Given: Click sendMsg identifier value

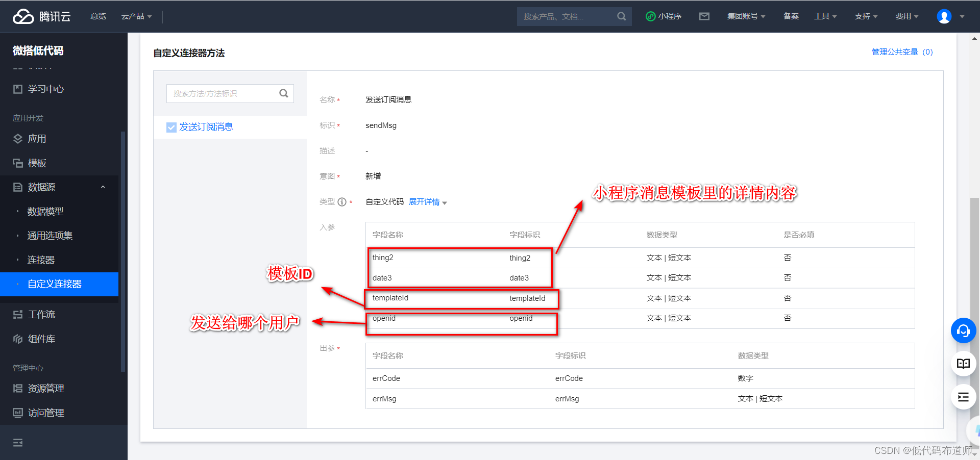Looking at the screenshot, I should click(381, 125).
